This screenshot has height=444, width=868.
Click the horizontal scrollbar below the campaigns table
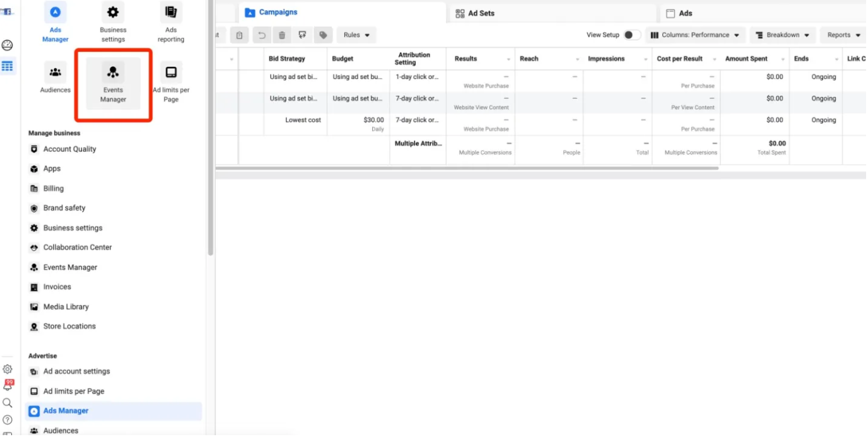467,168
